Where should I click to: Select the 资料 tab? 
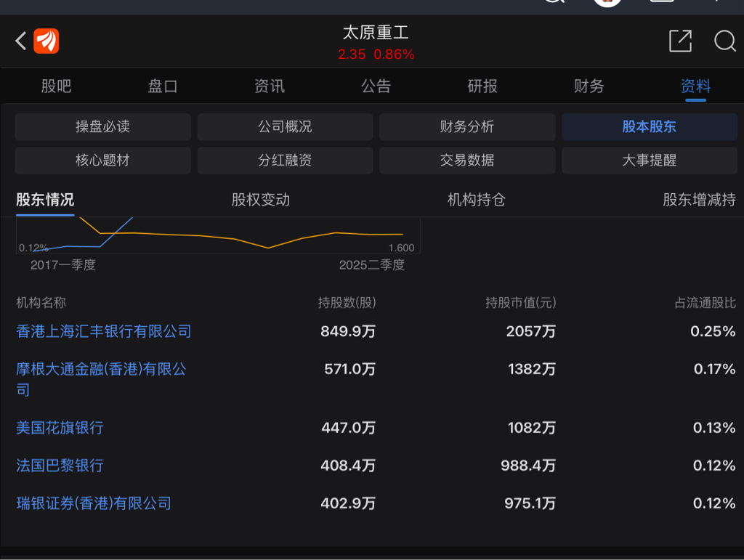(695, 86)
